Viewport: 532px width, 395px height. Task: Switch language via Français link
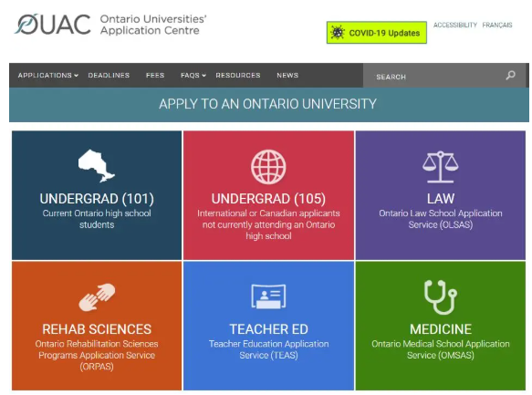497,26
